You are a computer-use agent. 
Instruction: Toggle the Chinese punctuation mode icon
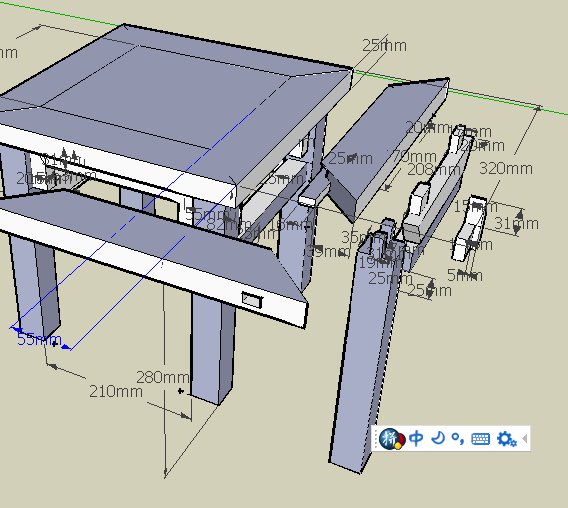tap(458, 439)
